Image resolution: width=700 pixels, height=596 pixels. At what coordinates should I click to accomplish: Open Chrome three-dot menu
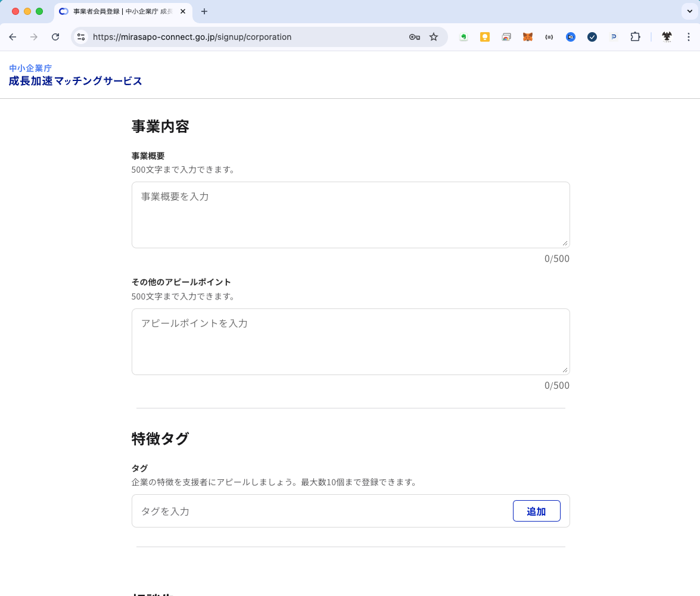[x=689, y=37]
